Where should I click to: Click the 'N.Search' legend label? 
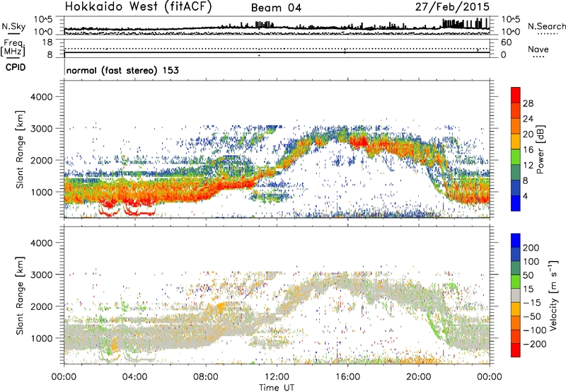click(x=546, y=26)
